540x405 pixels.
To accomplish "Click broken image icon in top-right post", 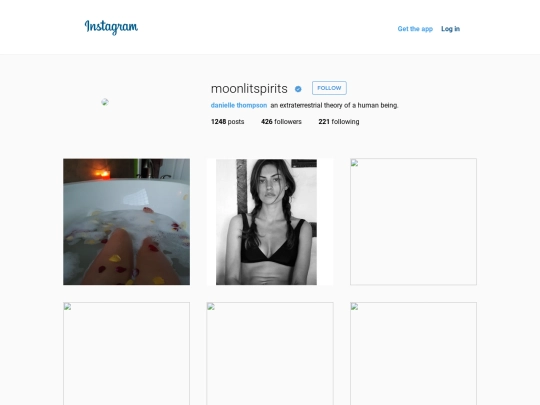I will click(355, 163).
